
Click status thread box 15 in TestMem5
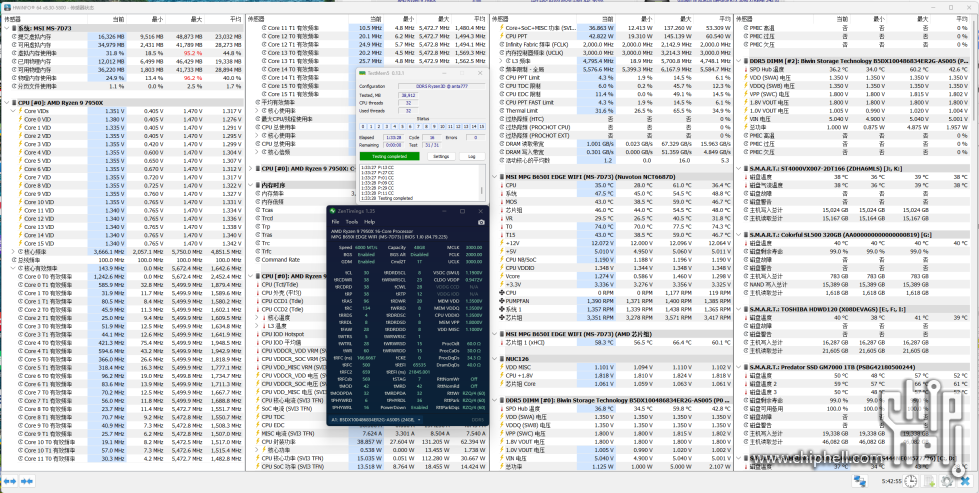tap(481, 127)
